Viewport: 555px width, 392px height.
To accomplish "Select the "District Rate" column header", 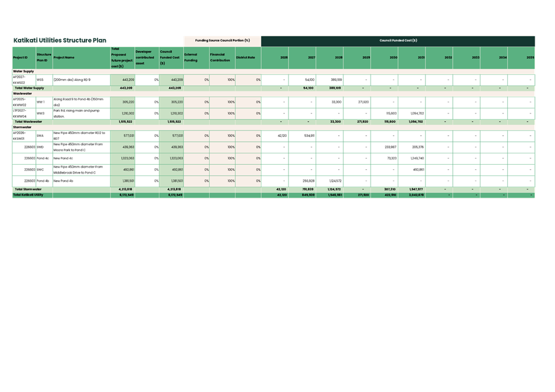I will click(245, 57).
